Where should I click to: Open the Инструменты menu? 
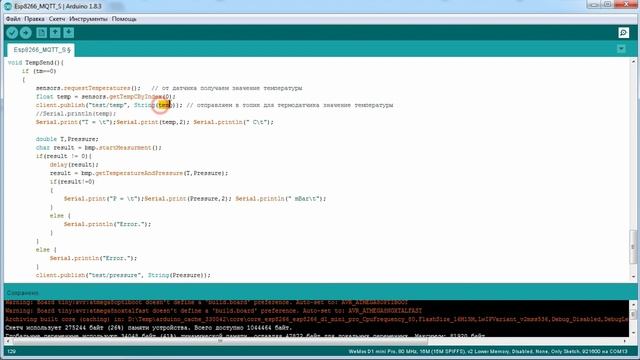click(88, 19)
